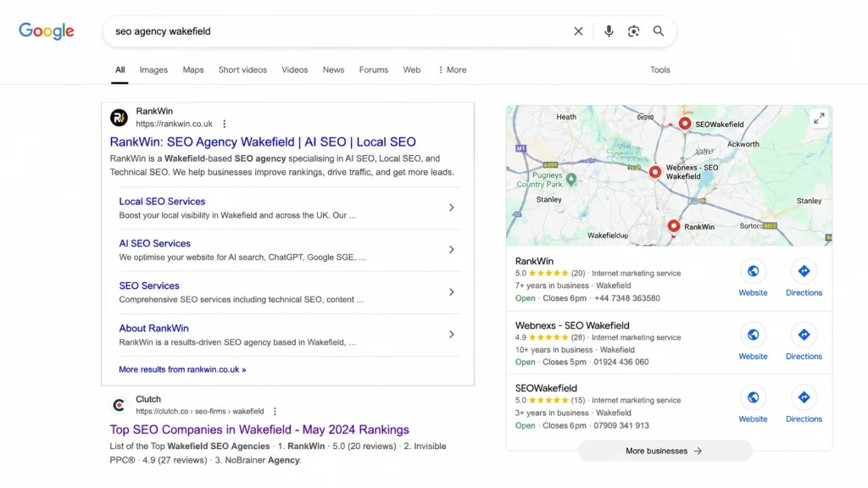Viewport: 868px width, 488px height.
Task: Open RankWin website globe icon
Action: 753,271
